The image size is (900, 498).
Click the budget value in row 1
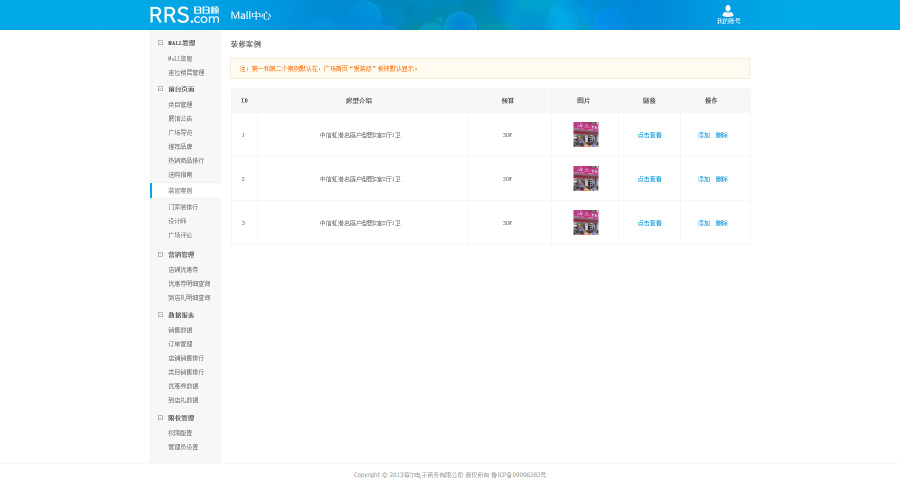tap(507, 135)
